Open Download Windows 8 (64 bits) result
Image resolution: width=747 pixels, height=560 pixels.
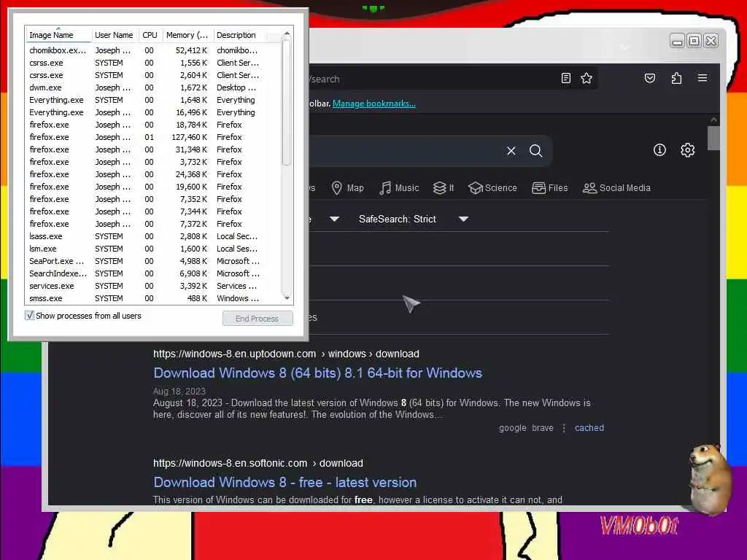(318, 373)
